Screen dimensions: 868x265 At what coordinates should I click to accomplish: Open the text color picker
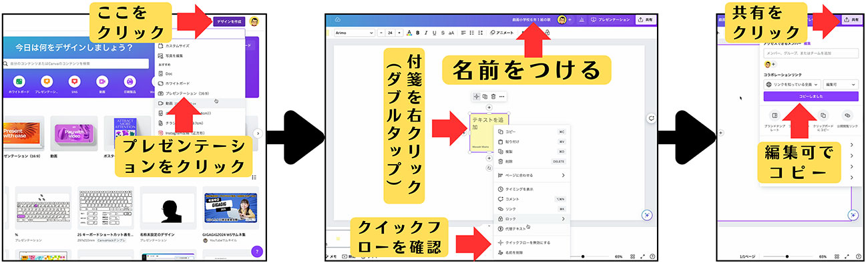pyautogui.click(x=409, y=32)
